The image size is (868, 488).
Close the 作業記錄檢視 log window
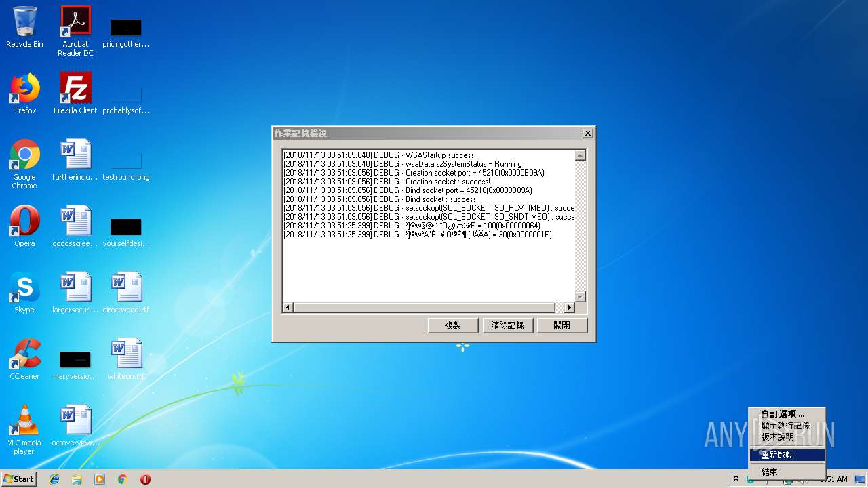tap(588, 134)
